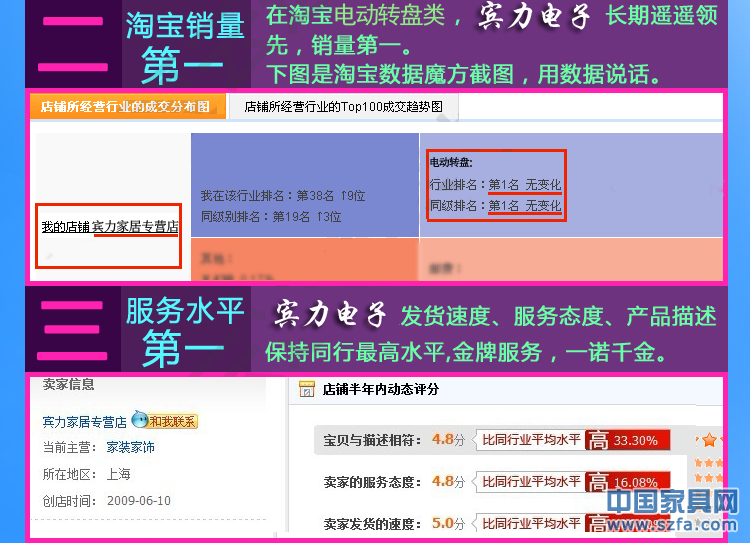Image resolution: width=750 pixels, height=543 pixels.
Task: Click the 店铺半年内动态评分 header icon
Action: (x=308, y=389)
